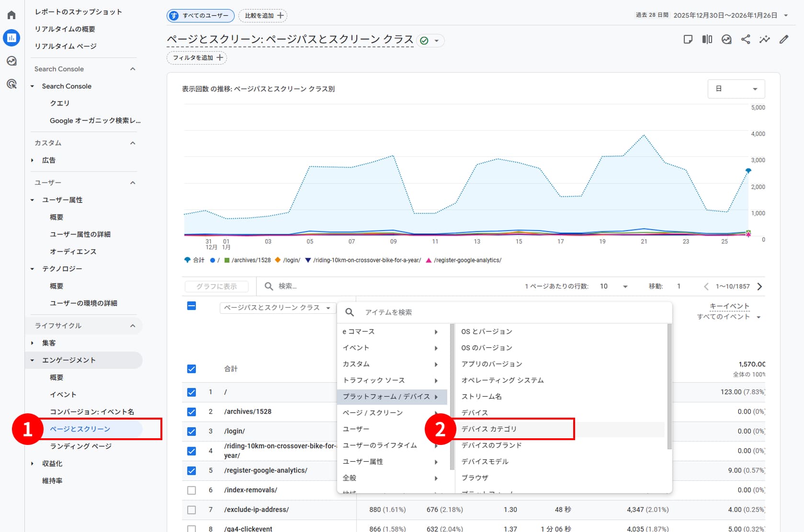Check the row 6 /index-removals/ checkbox
The height and width of the screenshot is (532, 804).
pos(192,490)
